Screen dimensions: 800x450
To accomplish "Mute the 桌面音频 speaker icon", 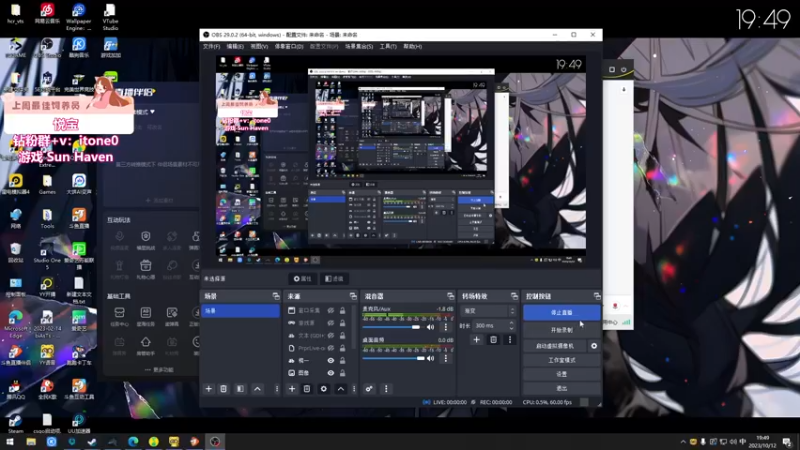I will click(x=431, y=358).
